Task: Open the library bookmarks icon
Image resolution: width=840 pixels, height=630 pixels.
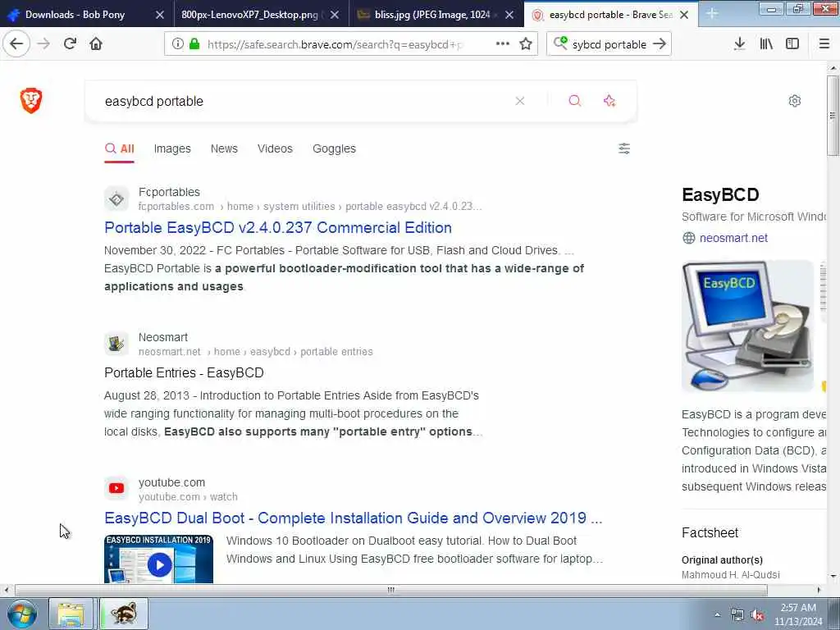Action: pos(766,44)
